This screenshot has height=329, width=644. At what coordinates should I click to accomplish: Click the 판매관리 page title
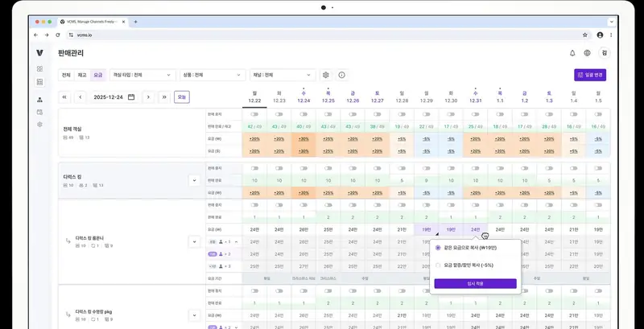71,53
